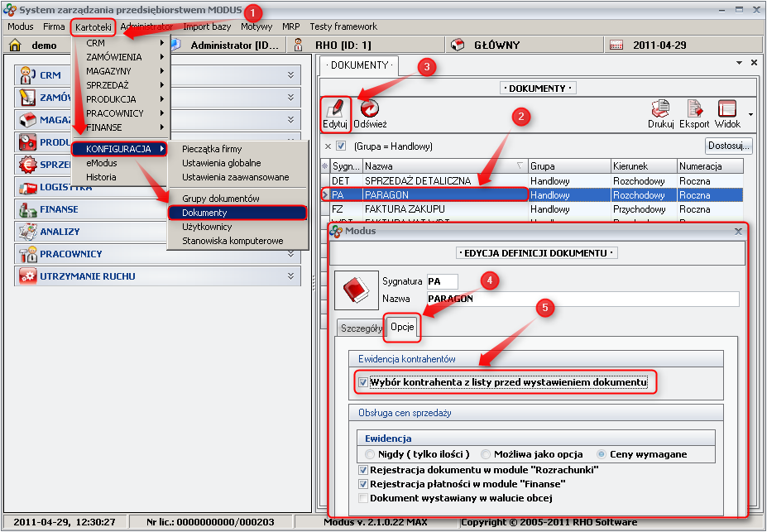Select Możliwa jako opcja radio button
767x532 pixels.
(485, 454)
